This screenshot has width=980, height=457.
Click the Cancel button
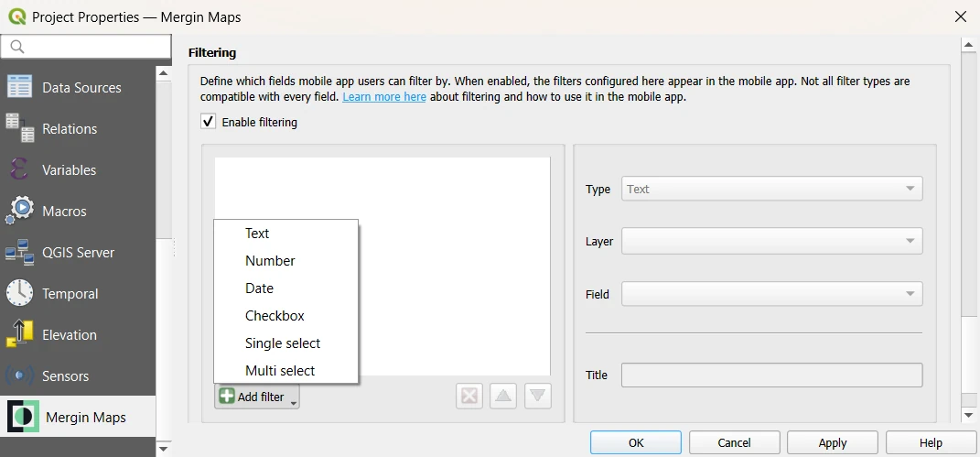tap(735, 442)
